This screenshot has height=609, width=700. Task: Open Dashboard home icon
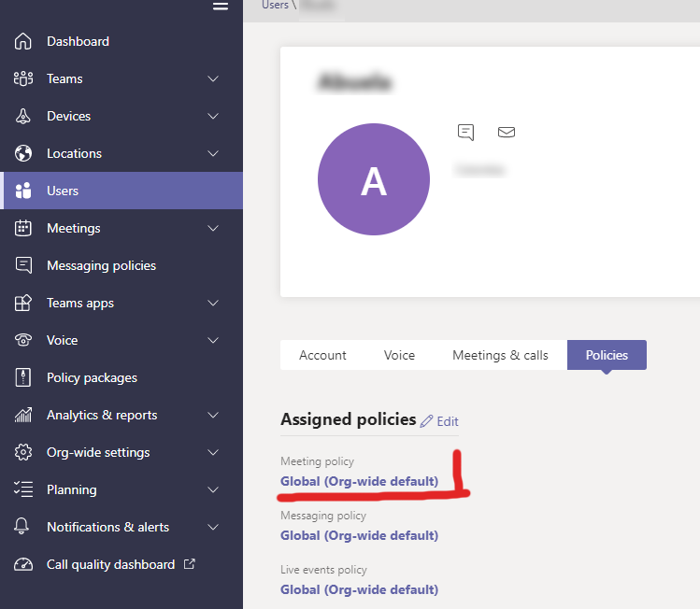(x=22, y=41)
